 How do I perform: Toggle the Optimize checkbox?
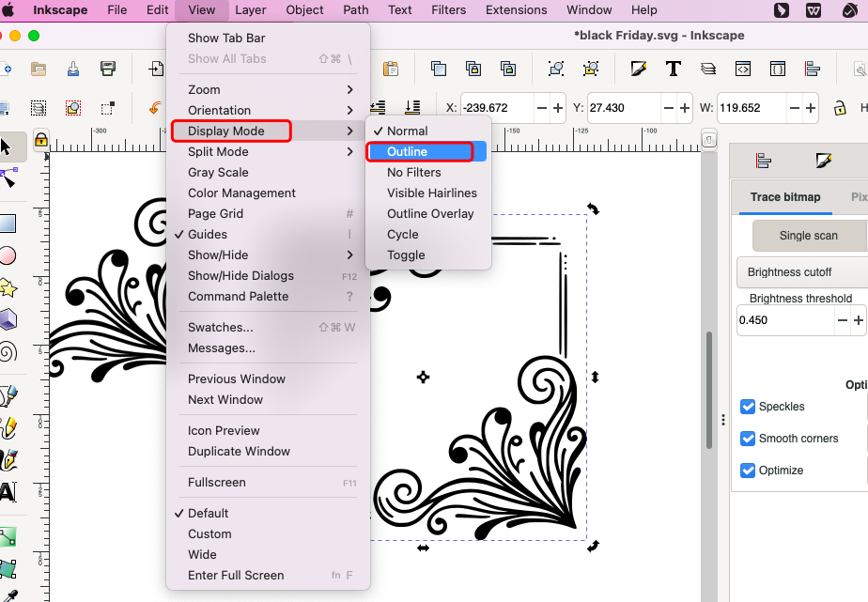click(x=748, y=471)
